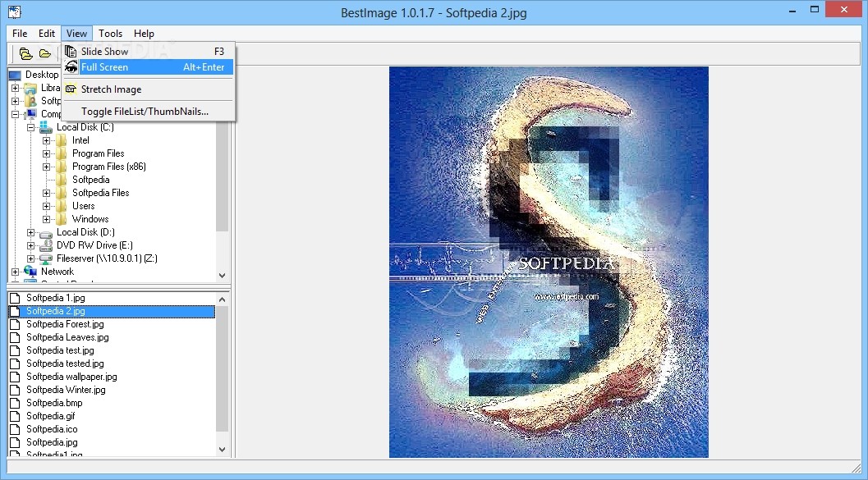Click the file list scroll up arrow
This screenshot has height=480, width=868.
pos(222,299)
